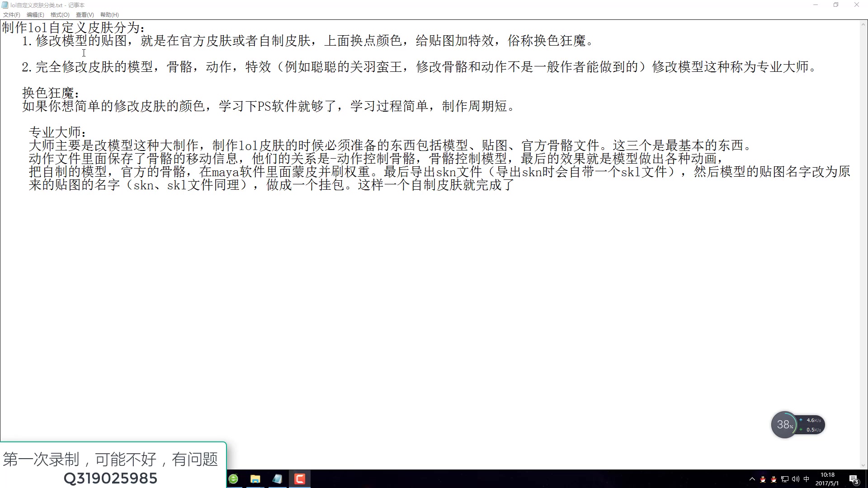The height and width of the screenshot is (488, 868).
Task: Open the 格式(O) format menu
Action: [59, 14]
